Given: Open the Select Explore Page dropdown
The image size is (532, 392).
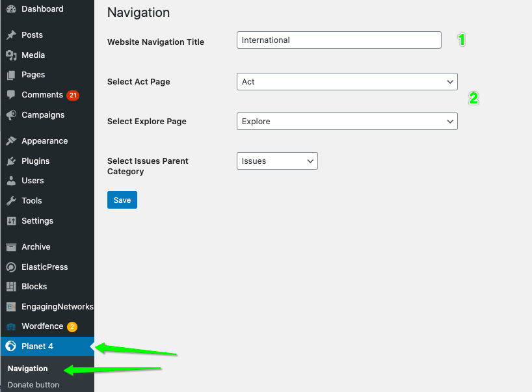Looking at the screenshot, I should click(347, 122).
